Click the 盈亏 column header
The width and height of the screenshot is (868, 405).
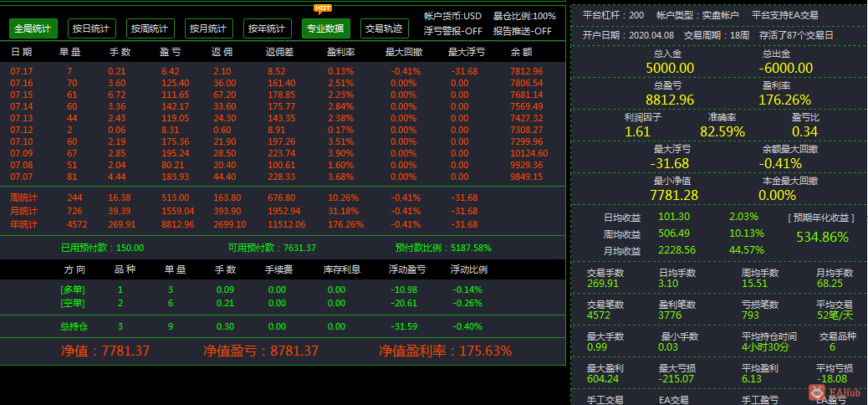pos(171,52)
